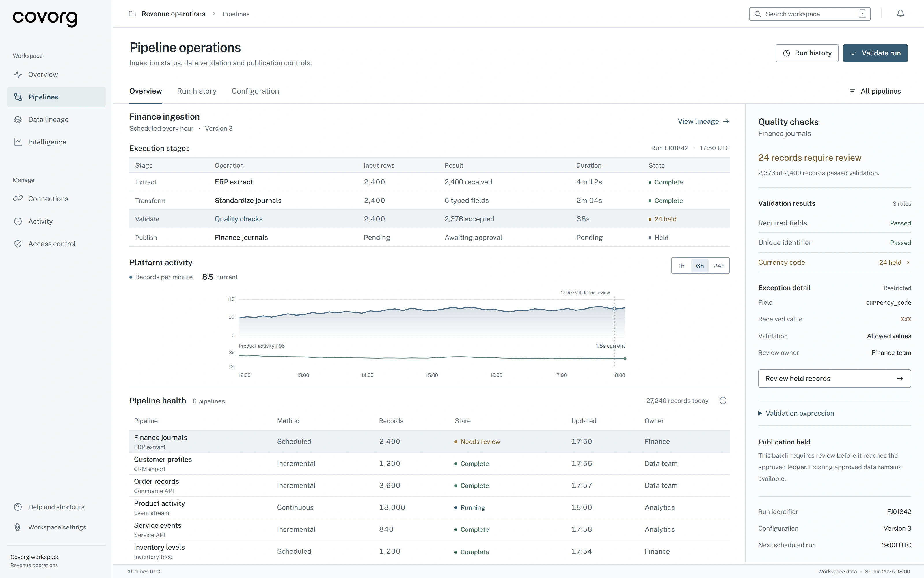Select the Overview tab under Pipeline operations

146,91
